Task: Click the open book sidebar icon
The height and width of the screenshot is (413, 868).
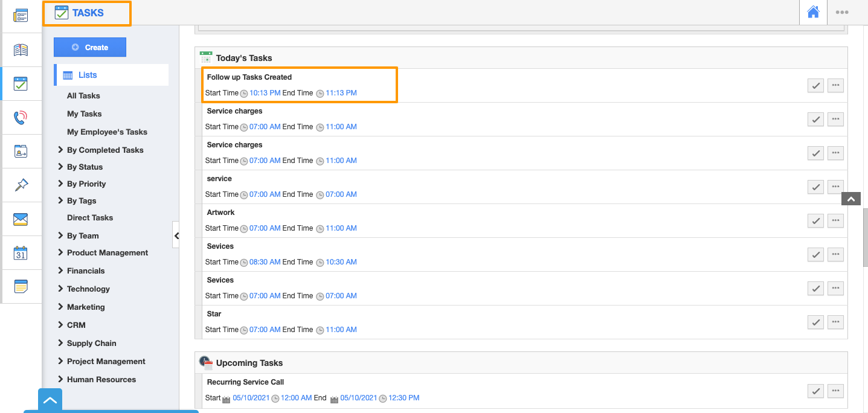Action: 21,50
